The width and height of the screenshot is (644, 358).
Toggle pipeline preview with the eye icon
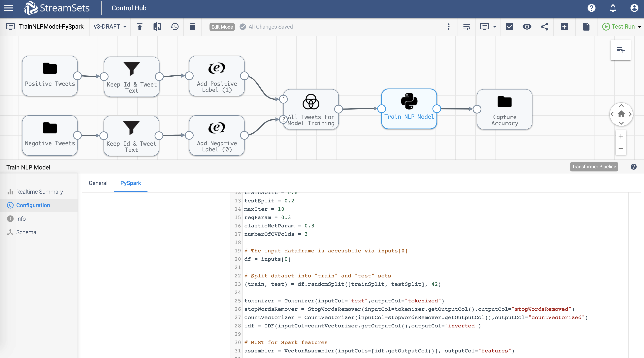point(527,27)
